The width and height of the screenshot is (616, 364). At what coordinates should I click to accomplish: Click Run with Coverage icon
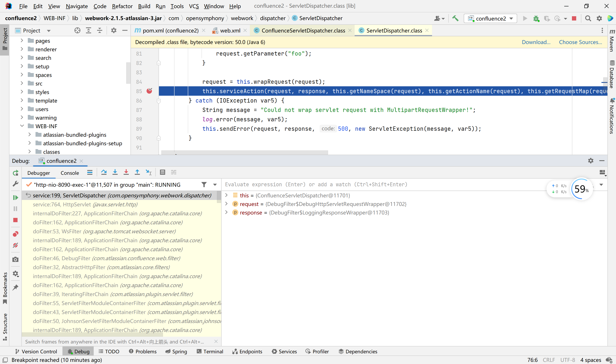tap(547, 18)
